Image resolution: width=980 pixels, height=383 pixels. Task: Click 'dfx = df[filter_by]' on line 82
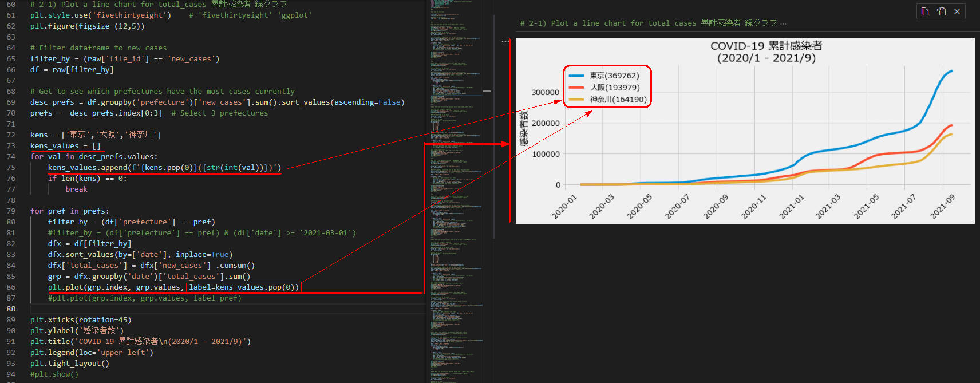[89, 244]
